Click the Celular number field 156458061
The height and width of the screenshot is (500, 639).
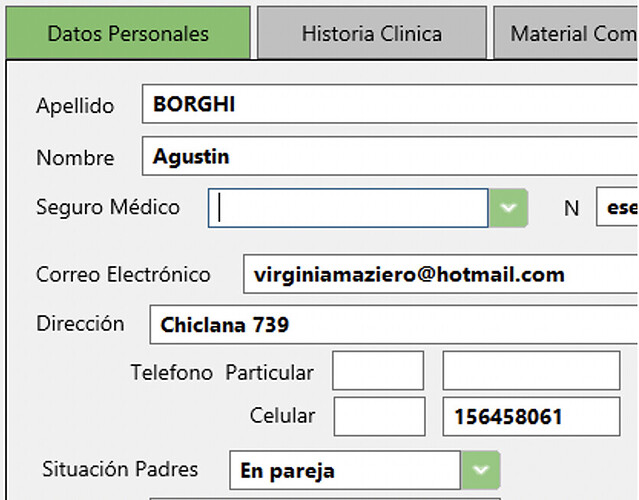coord(531,416)
